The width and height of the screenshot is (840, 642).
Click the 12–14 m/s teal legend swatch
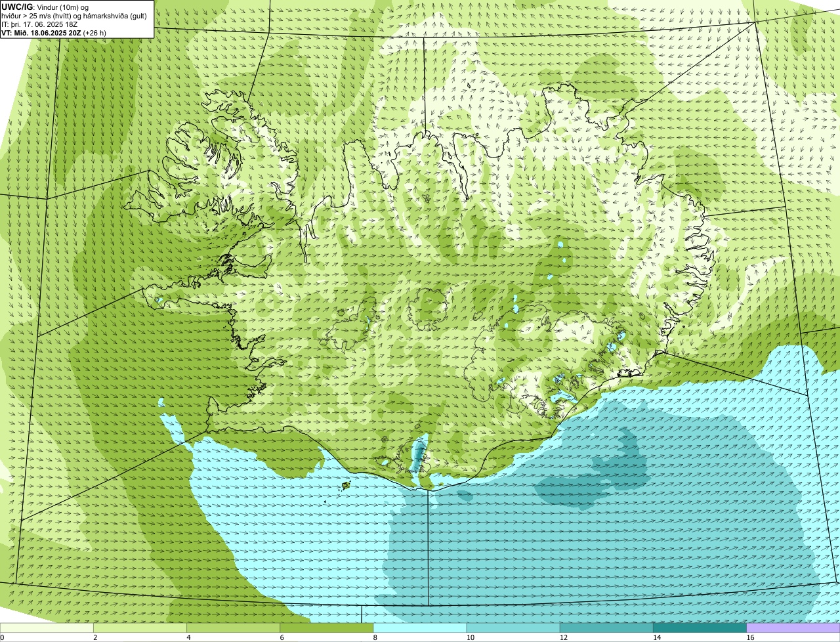coord(606,628)
